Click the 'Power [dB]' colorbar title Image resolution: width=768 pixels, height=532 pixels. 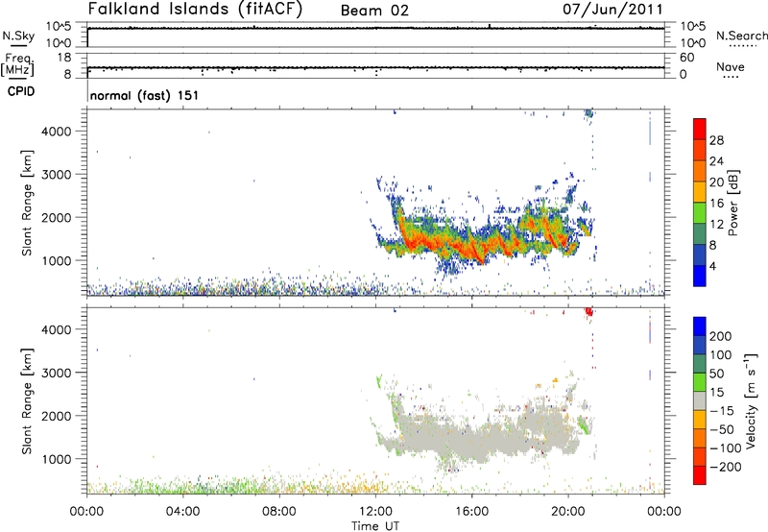[732, 203]
